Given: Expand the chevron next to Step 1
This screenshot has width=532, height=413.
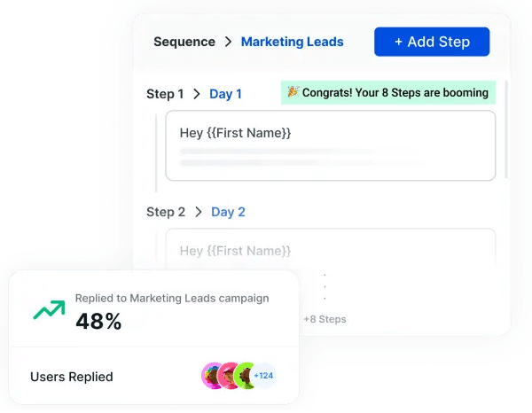Looking at the screenshot, I should [197, 94].
